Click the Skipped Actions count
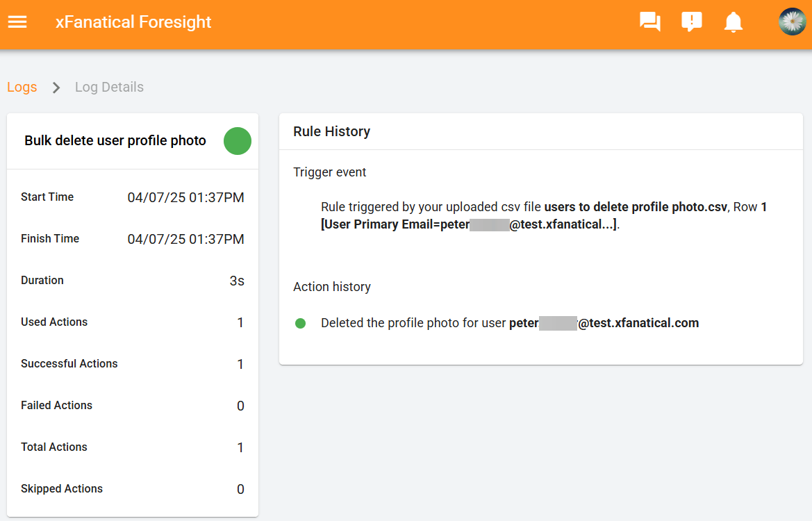This screenshot has height=521, width=812. point(240,490)
